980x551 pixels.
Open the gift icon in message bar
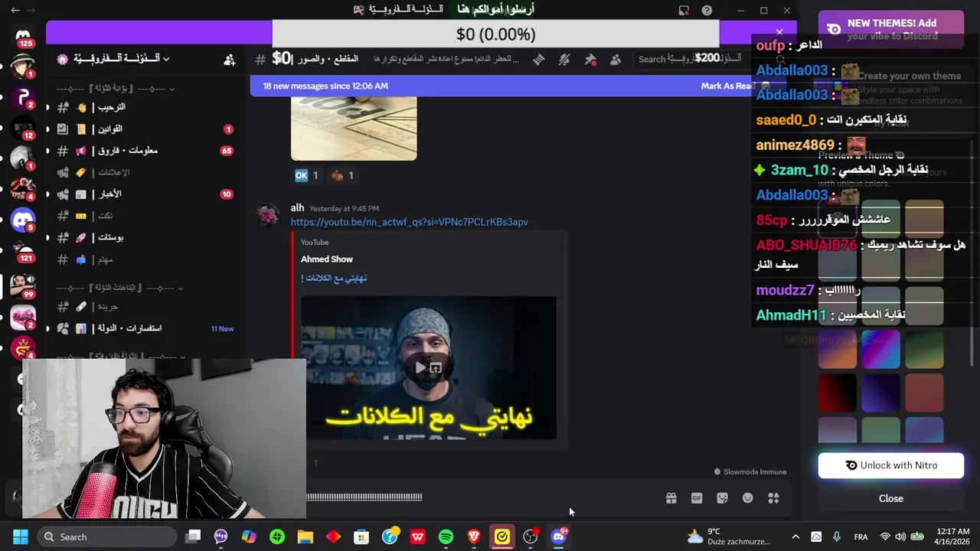click(x=671, y=498)
